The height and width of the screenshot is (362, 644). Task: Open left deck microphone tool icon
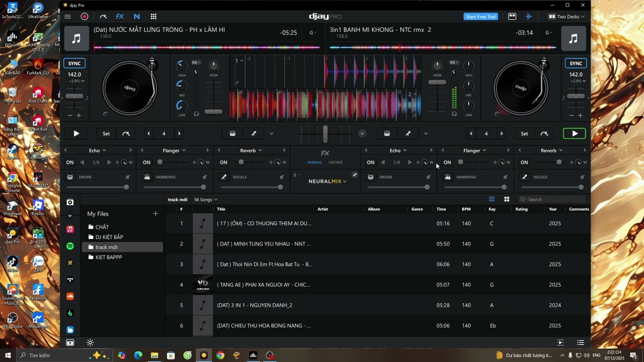(x=254, y=134)
